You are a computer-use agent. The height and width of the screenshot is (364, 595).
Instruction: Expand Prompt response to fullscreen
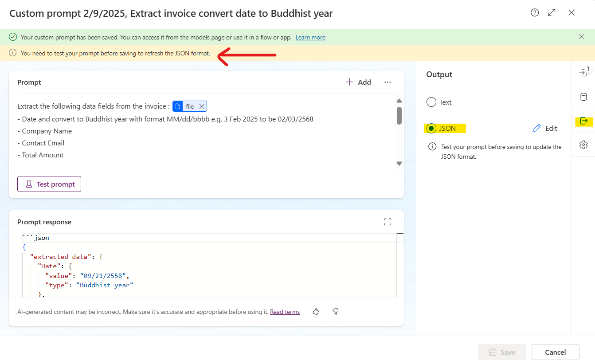388,221
